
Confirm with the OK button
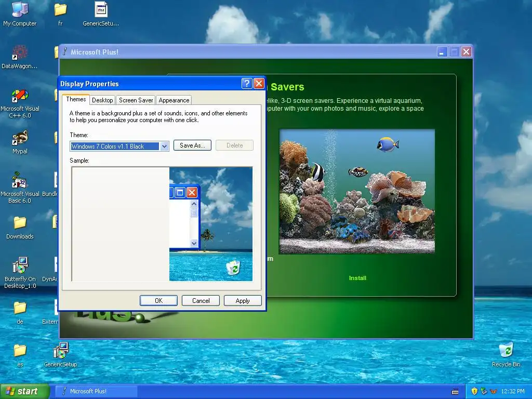click(158, 301)
